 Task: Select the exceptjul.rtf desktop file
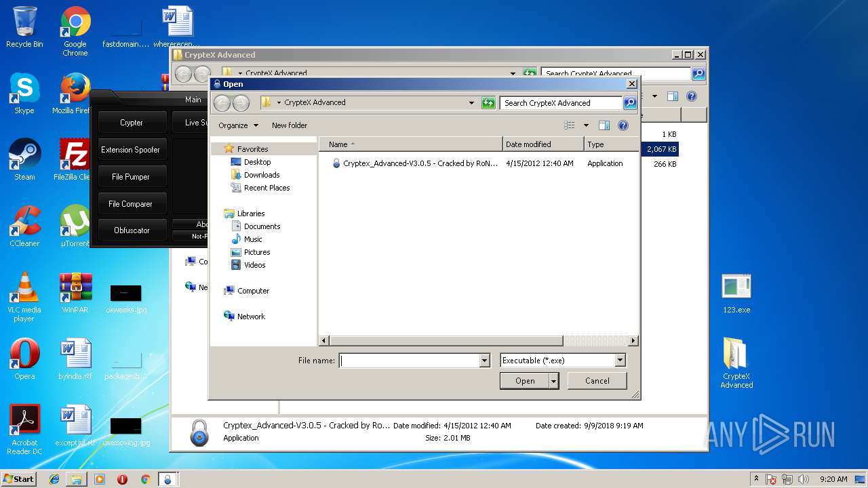75,426
